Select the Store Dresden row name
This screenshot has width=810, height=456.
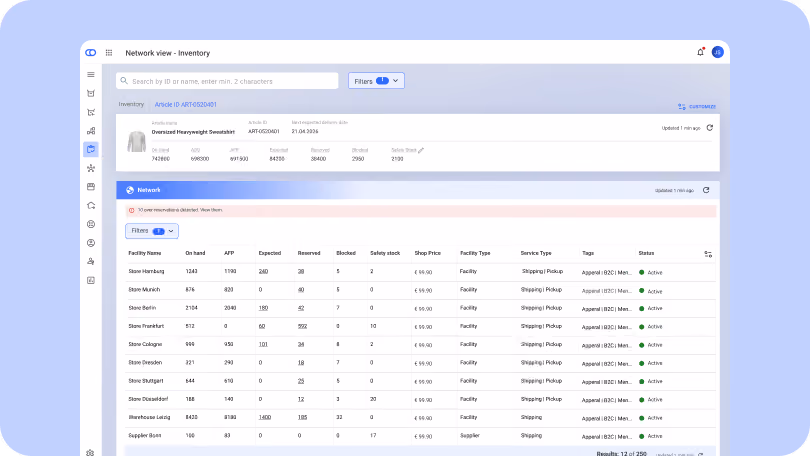coord(145,363)
